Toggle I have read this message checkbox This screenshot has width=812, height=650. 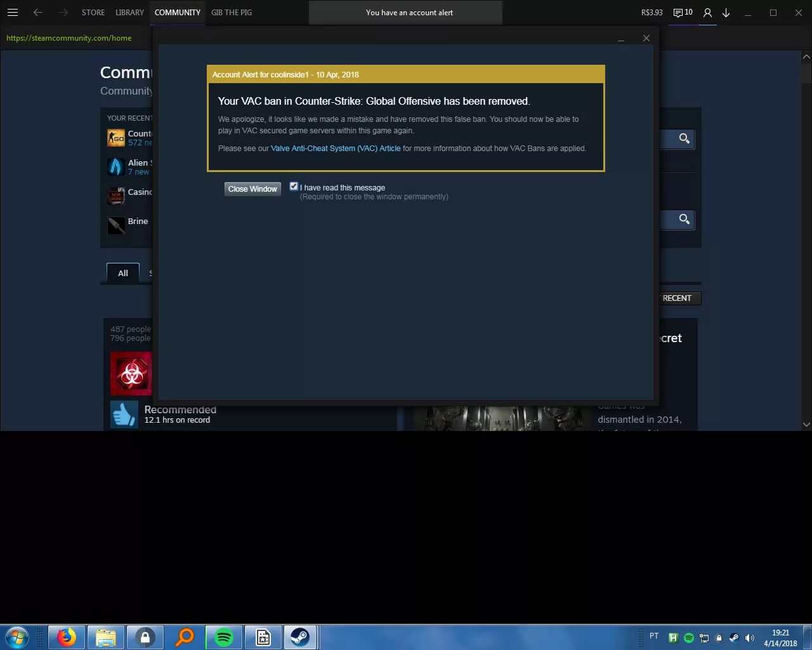pyautogui.click(x=294, y=186)
